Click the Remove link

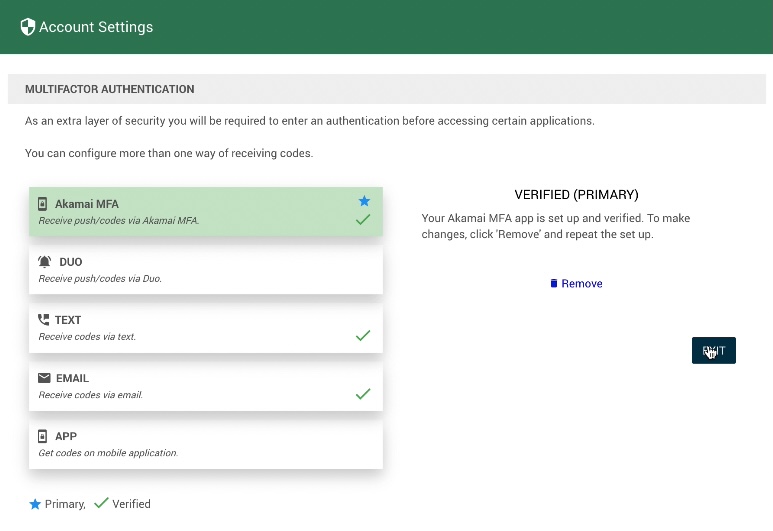coord(582,284)
